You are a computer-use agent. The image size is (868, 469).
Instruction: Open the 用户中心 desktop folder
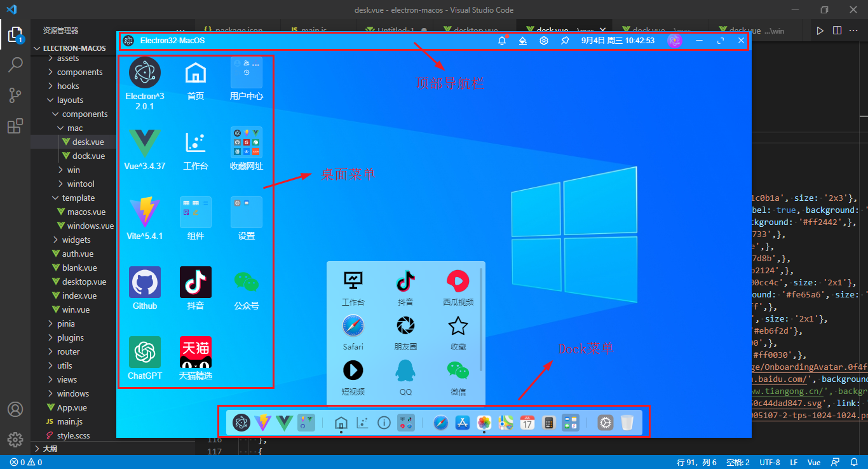247,72
